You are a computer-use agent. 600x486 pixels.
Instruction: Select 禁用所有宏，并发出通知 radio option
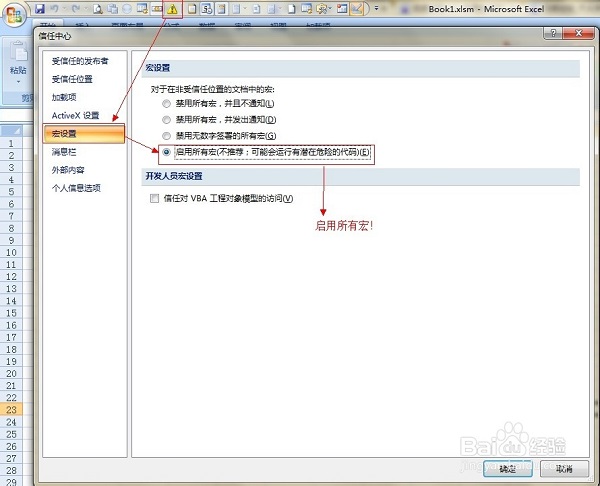(x=167, y=120)
